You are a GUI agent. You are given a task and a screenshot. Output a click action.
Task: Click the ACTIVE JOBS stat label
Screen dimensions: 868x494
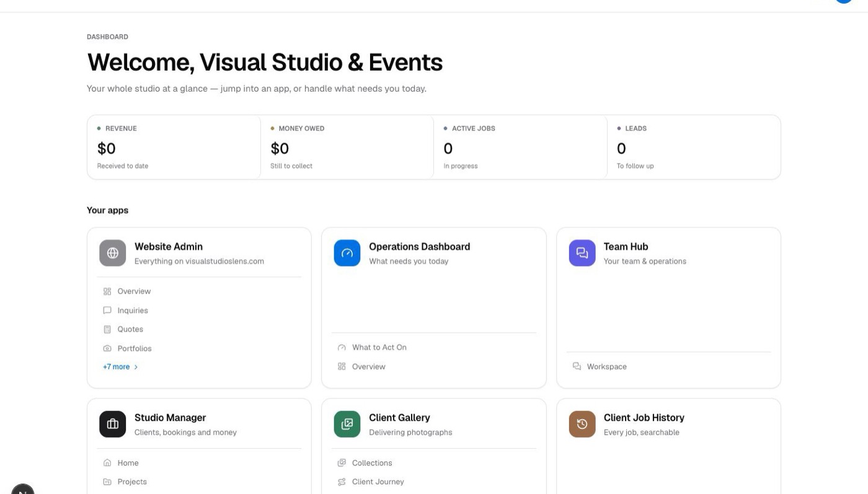tap(473, 128)
